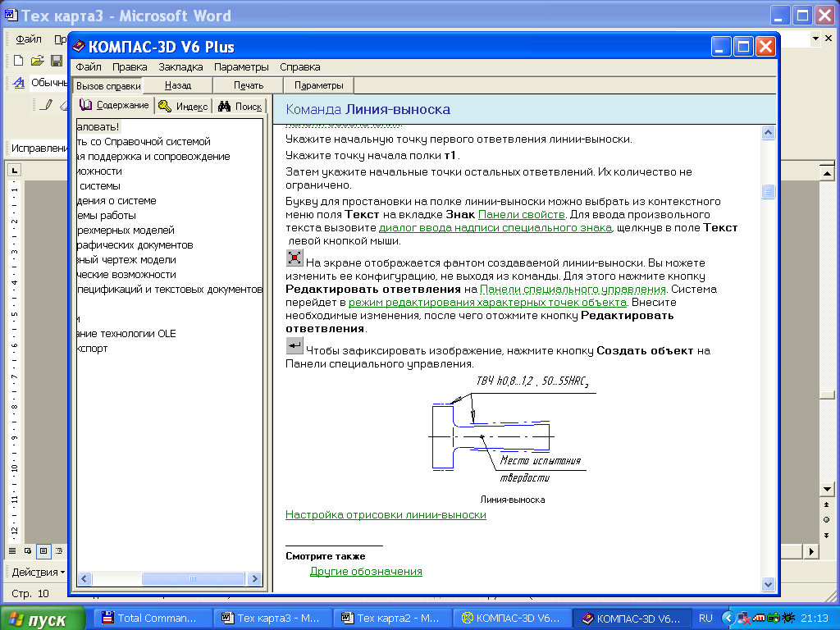Click the green camera tray icon

[773, 618]
